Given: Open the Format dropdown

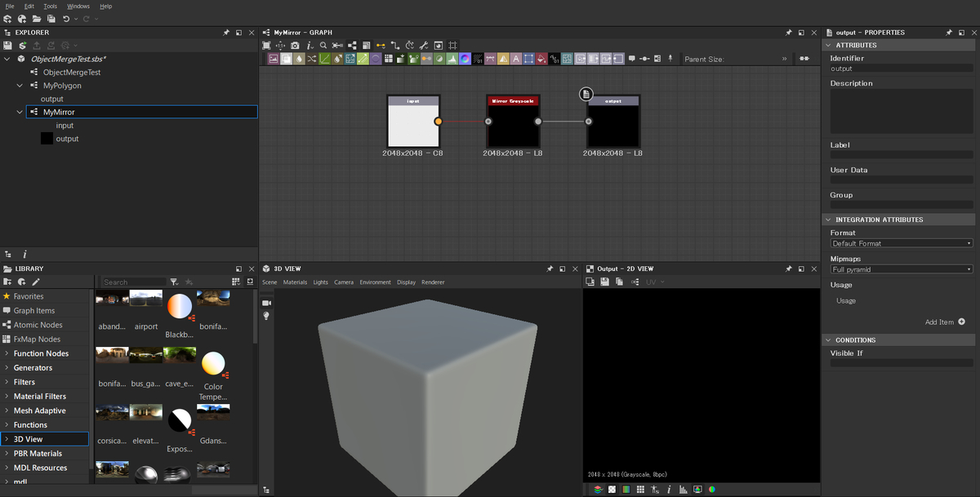Looking at the screenshot, I should pyautogui.click(x=902, y=243).
